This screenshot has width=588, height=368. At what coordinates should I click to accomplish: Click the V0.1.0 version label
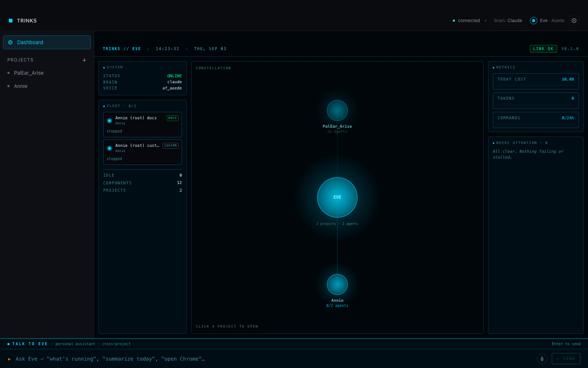[x=570, y=49]
